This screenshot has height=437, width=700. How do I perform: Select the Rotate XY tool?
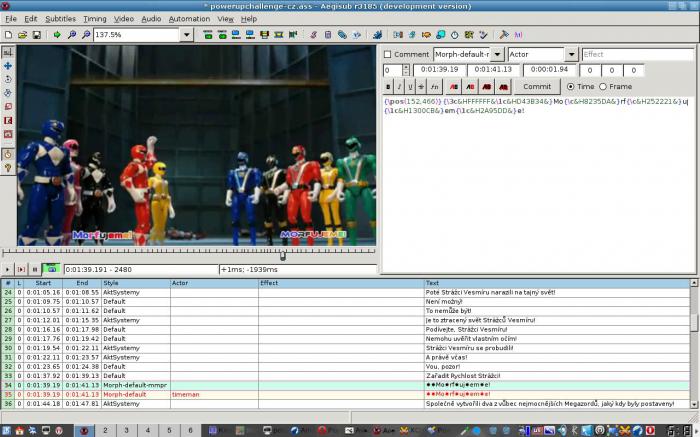tap(8, 93)
